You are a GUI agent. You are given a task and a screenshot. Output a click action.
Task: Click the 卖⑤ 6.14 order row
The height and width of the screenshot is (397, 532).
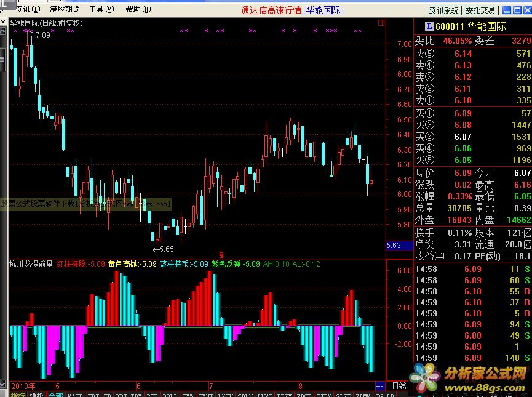473,54
